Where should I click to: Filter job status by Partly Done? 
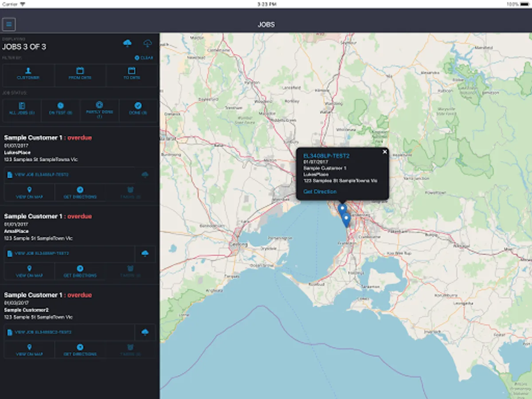99,109
